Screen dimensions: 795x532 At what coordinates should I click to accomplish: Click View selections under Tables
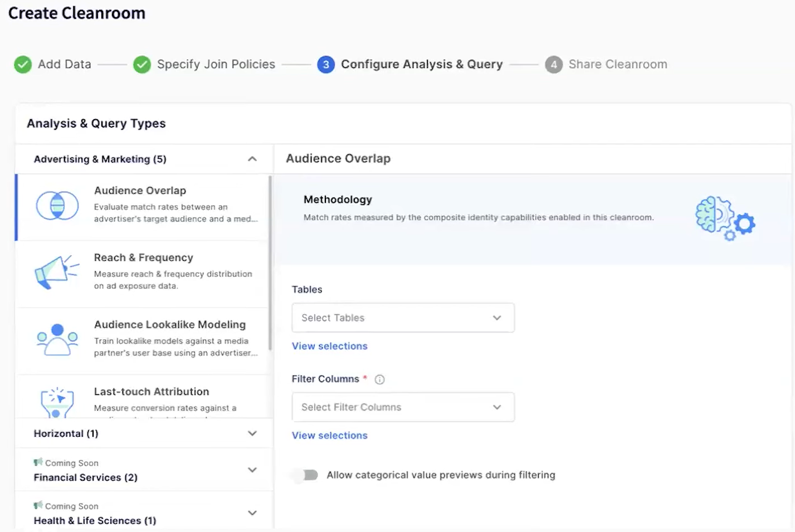pyautogui.click(x=329, y=345)
